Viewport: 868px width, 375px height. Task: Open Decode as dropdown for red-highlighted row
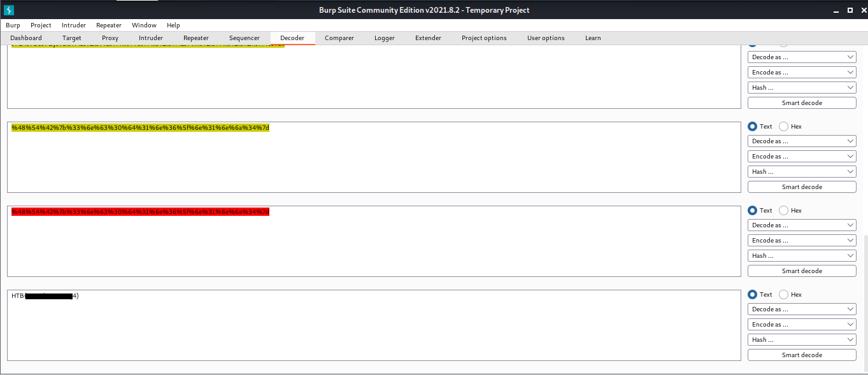[802, 225]
